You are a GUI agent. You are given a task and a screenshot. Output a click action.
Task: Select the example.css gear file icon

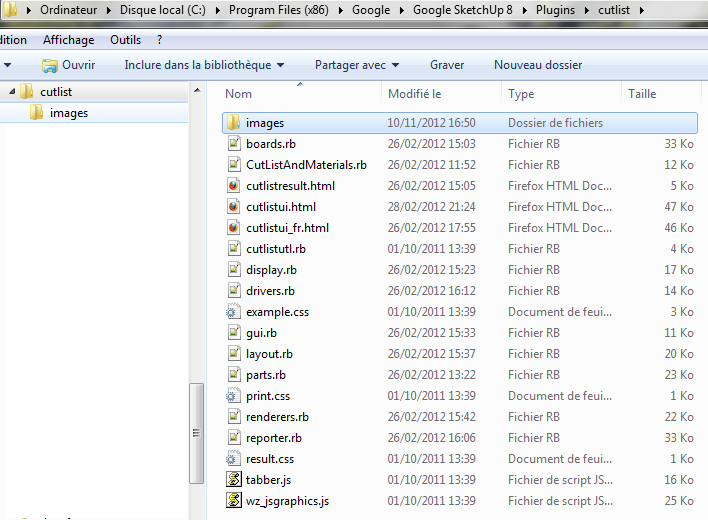[233, 311]
